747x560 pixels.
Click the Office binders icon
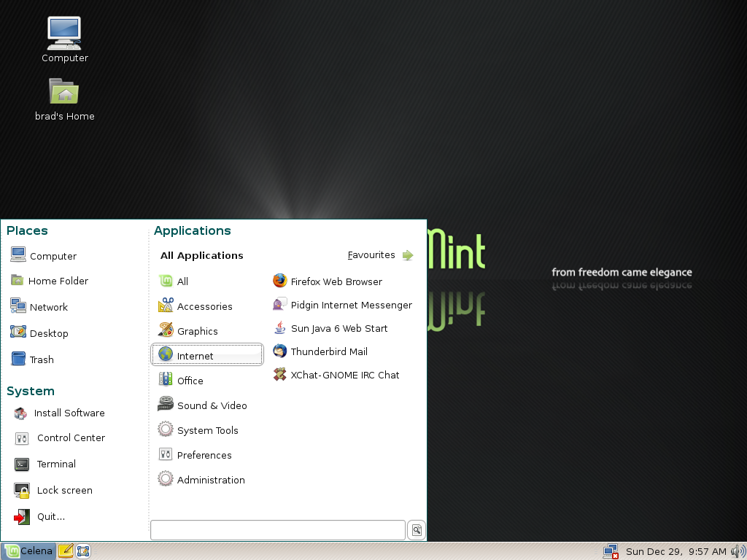pyautogui.click(x=166, y=379)
